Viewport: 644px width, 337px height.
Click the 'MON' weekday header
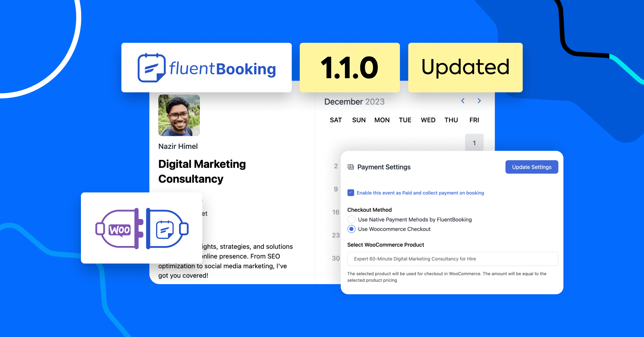tap(382, 120)
